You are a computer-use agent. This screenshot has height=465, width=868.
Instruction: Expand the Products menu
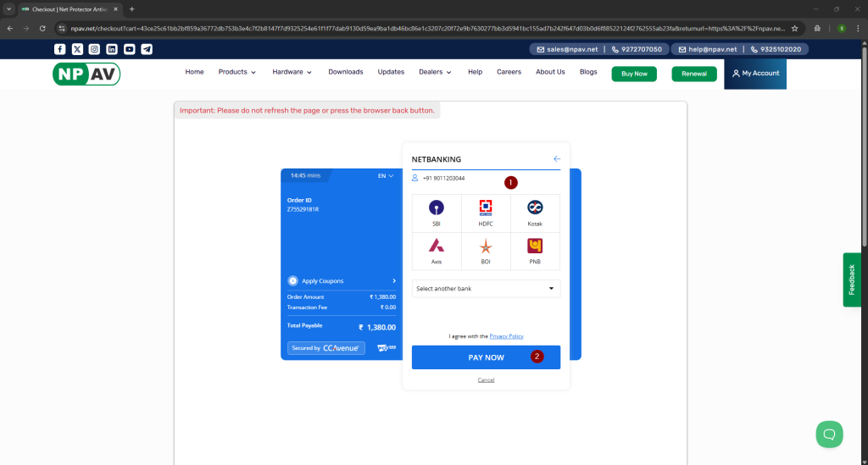236,72
